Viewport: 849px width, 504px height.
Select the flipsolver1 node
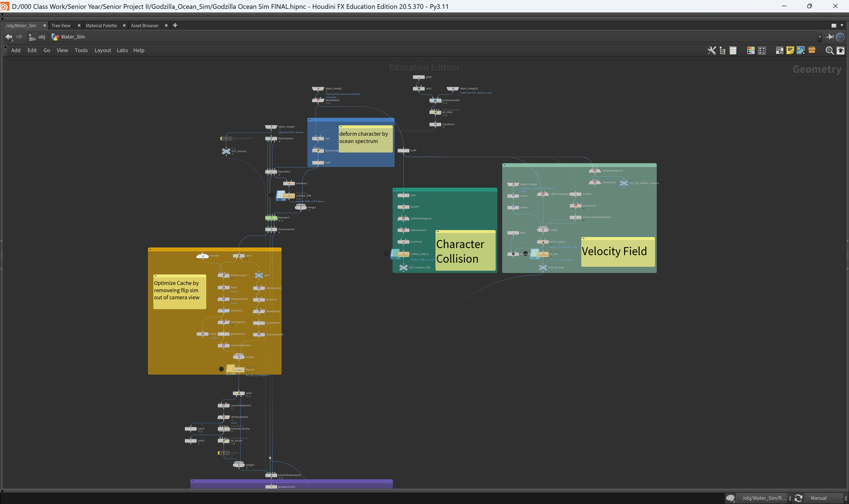point(271,218)
